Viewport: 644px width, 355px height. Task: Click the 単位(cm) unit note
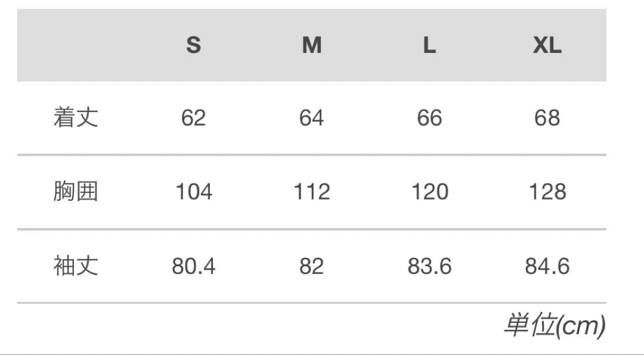point(554,325)
